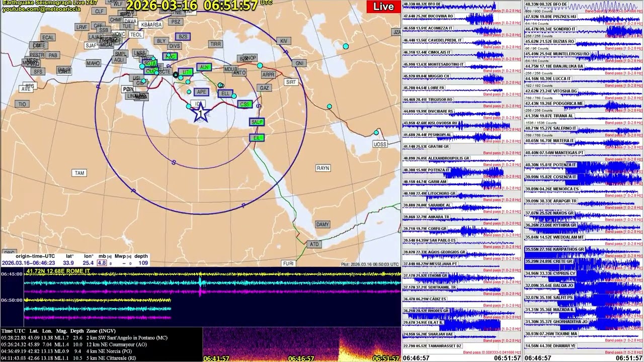The width and height of the screenshot is (644, 362).
Task: Click the CYPRUS CY seismogram trace
Action: pos(584,276)
